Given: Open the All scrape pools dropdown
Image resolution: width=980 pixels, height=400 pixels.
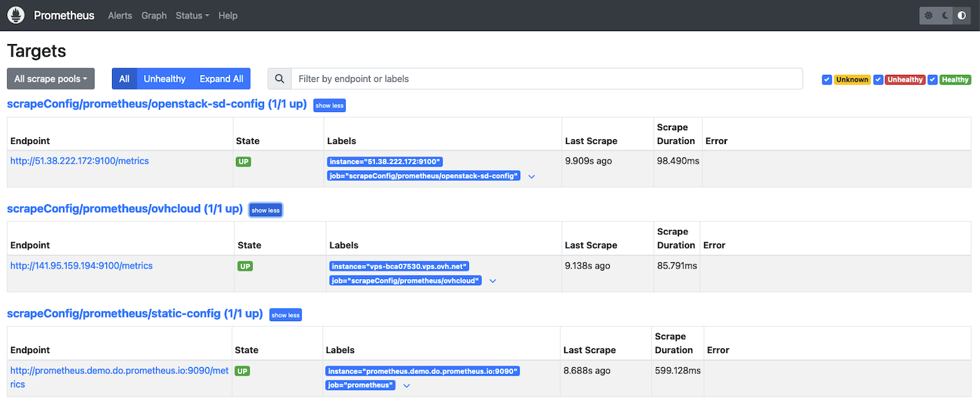Looking at the screenshot, I should (x=50, y=79).
